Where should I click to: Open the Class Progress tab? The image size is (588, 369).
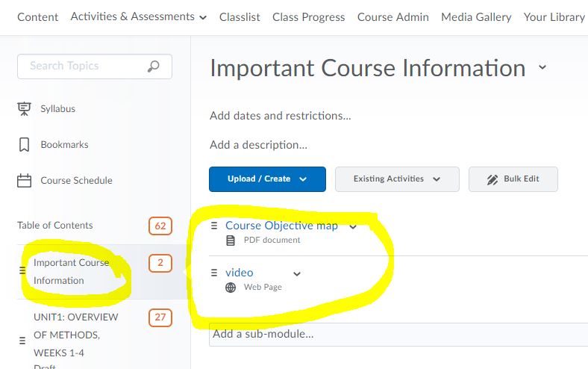(x=308, y=17)
